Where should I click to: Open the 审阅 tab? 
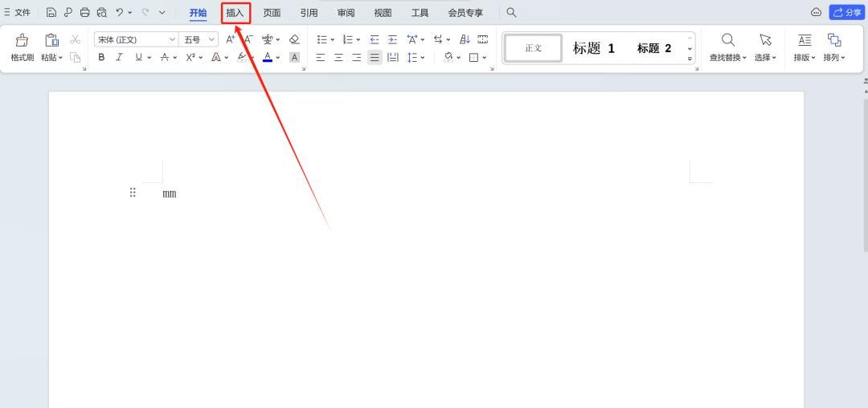[346, 13]
